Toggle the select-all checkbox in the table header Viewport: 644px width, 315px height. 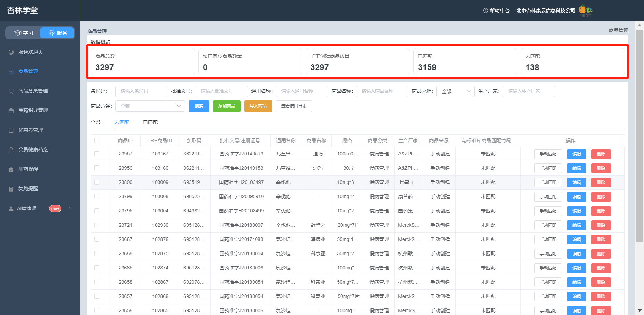pyautogui.click(x=97, y=140)
